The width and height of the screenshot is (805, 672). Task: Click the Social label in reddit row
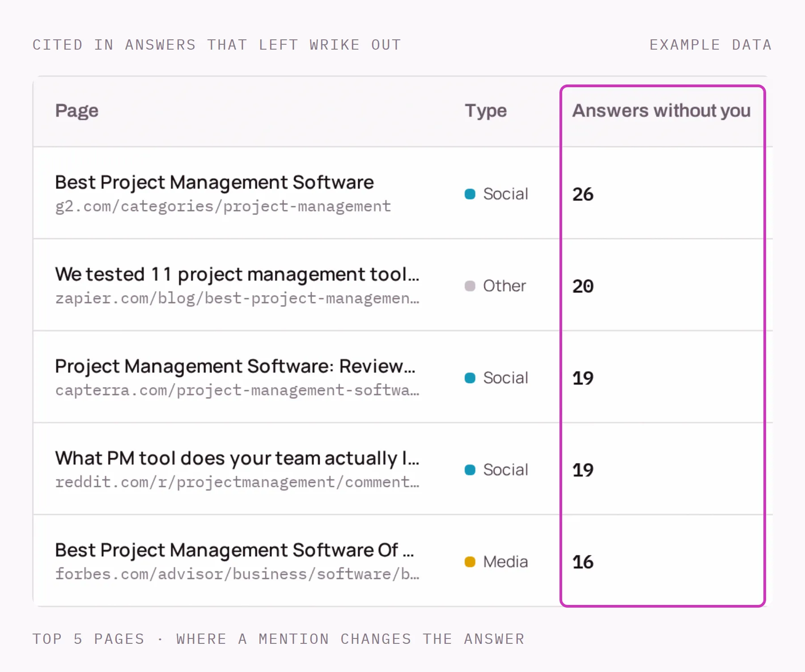(505, 470)
